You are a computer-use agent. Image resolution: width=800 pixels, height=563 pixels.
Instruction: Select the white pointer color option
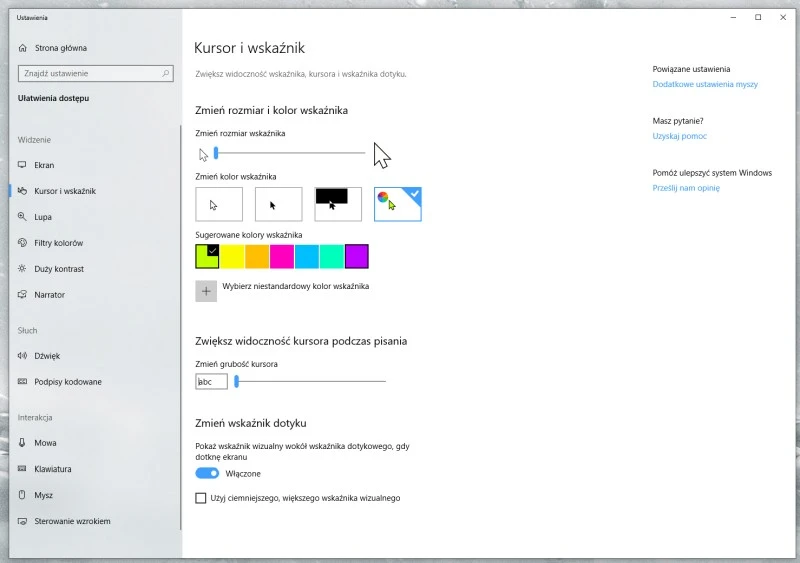pyautogui.click(x=219, y=204)
